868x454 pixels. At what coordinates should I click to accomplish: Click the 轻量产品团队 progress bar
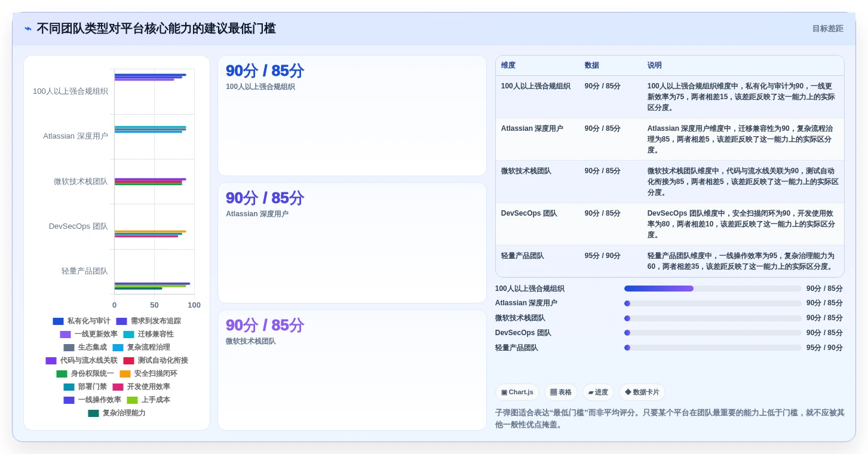click(x=713, y=348)
